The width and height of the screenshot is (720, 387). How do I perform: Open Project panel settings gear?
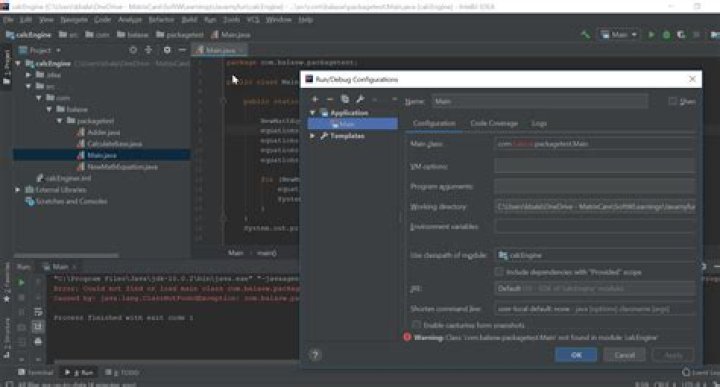[167, 50]
